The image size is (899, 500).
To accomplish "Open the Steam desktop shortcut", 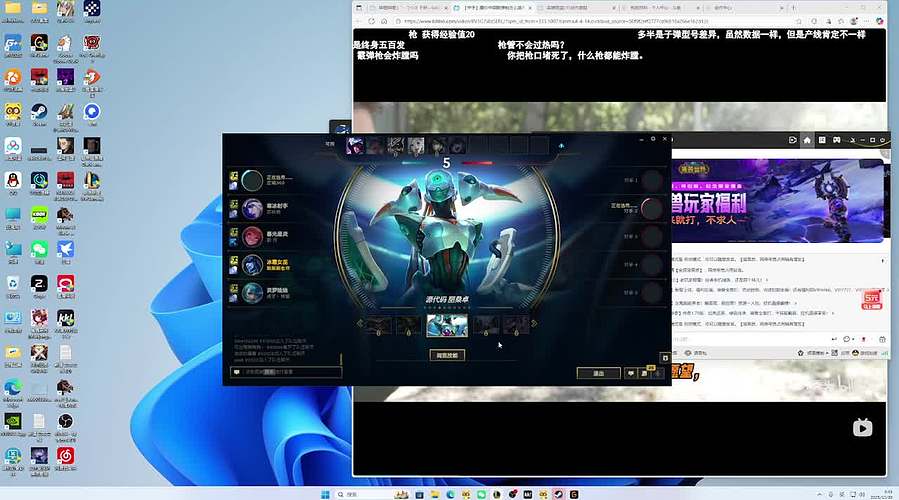I will [x=39, y=111].
